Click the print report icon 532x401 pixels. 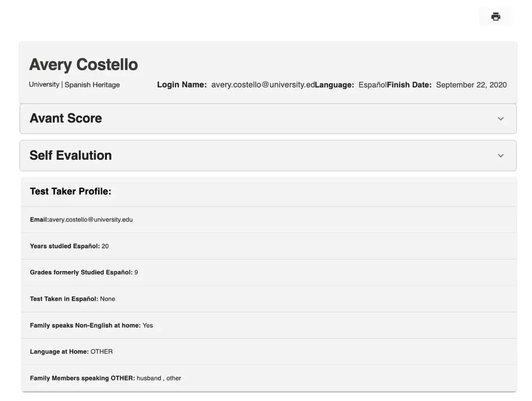pyautogui.click(x=495, y=16)
